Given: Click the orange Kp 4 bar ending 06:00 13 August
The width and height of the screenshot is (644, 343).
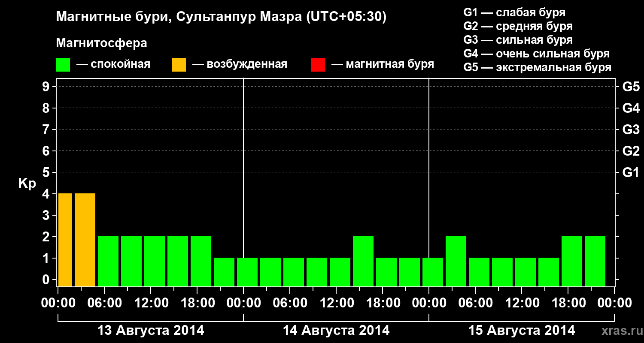Looking at the screenshot, I should (85, 240).
